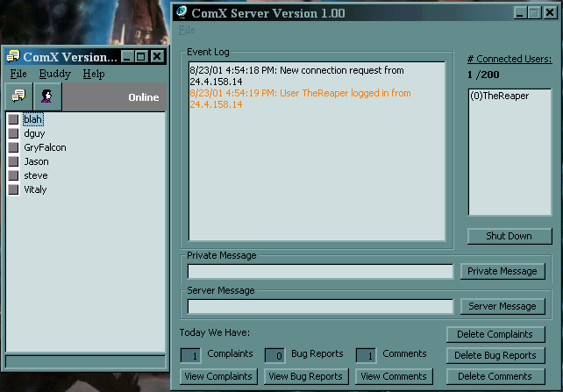
Task: Click the buddy person toolbar icon
Action: coord(46,96)
